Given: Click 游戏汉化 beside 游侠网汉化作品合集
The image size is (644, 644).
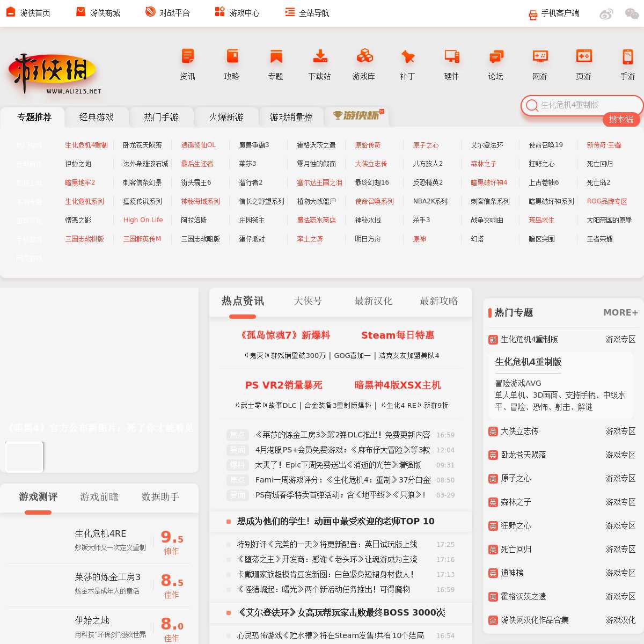Looking at the screenshot, I should click(621, 620).
